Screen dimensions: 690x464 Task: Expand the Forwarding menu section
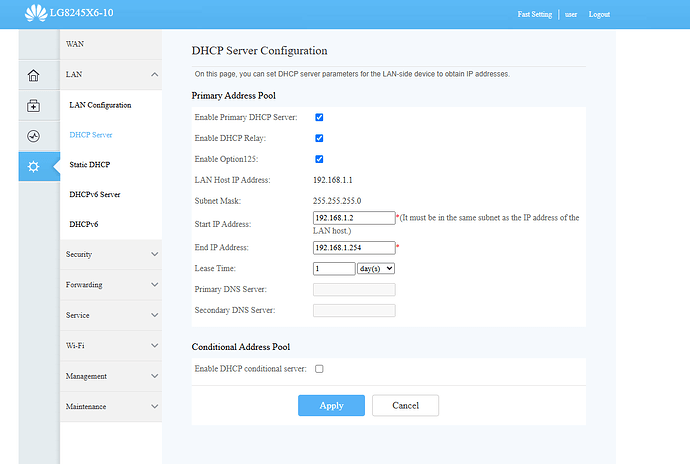[x=111, y=284]
